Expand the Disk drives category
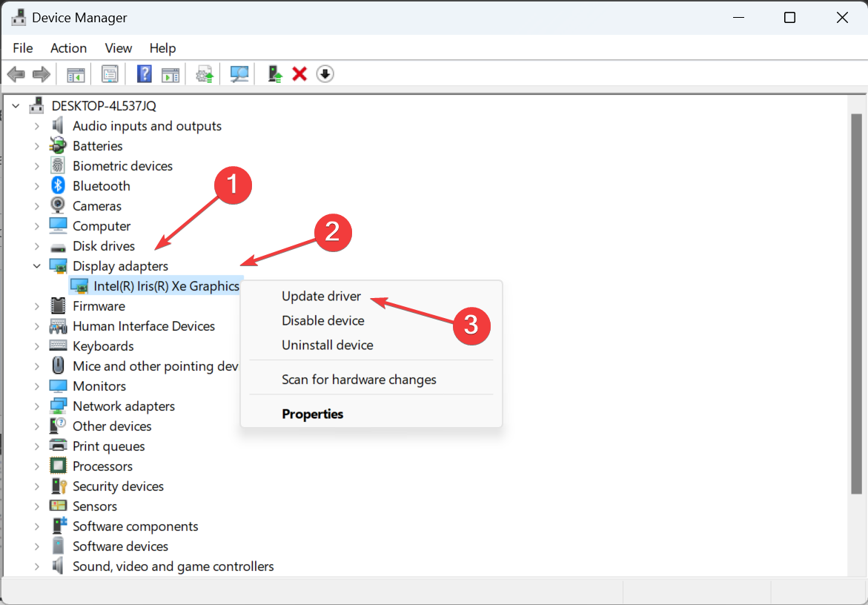 [x=36, y=245]
